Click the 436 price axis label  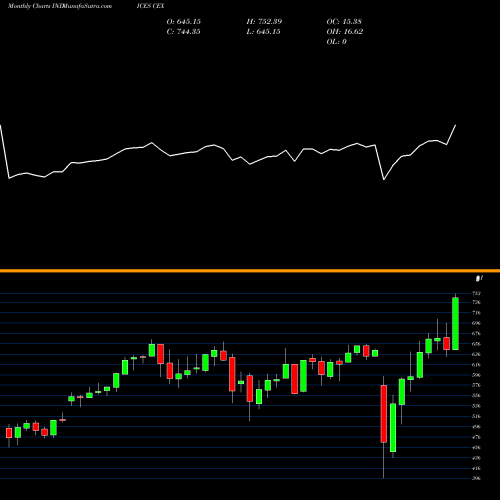point(476,458)
